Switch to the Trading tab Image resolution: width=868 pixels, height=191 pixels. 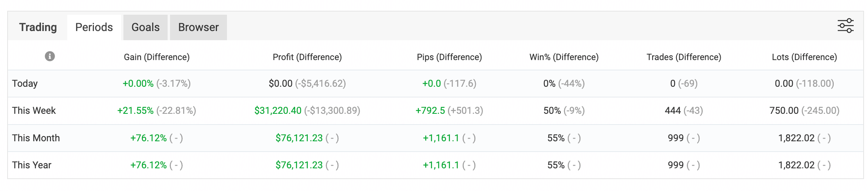click(38, 27)
